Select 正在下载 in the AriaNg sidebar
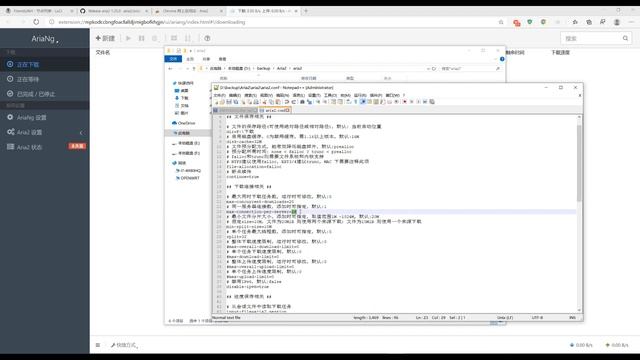 (45, 64)
